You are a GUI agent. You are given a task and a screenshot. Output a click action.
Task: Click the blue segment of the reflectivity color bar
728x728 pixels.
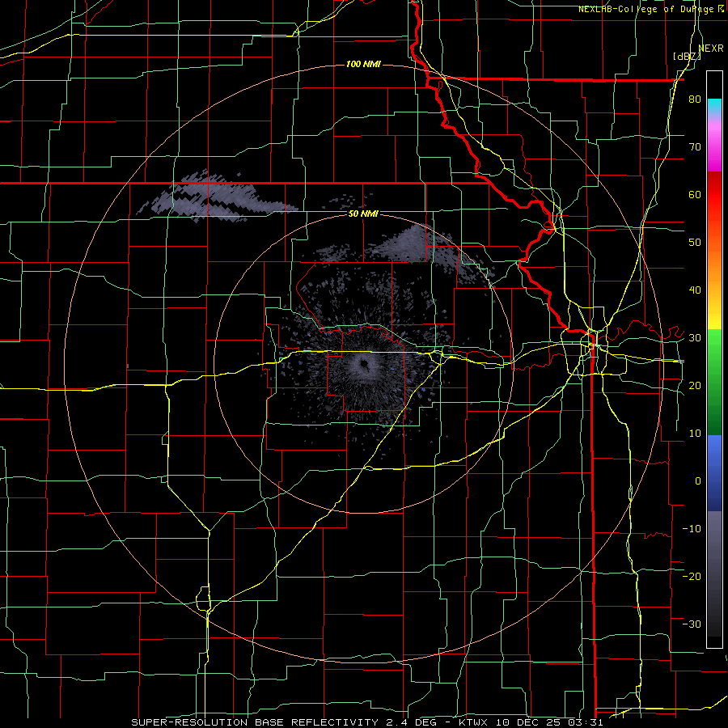[x=714, y=473]
